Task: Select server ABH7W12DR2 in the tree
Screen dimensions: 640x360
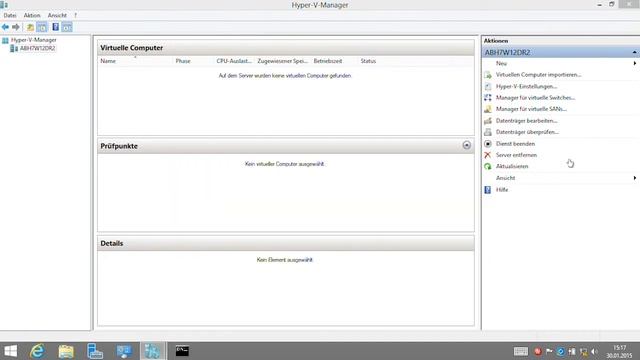Action: tap(37, 48)
